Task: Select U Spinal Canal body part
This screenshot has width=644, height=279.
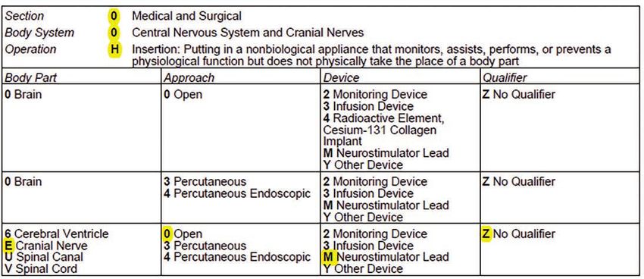Action: pyautogui.click(x=44, y=257)
